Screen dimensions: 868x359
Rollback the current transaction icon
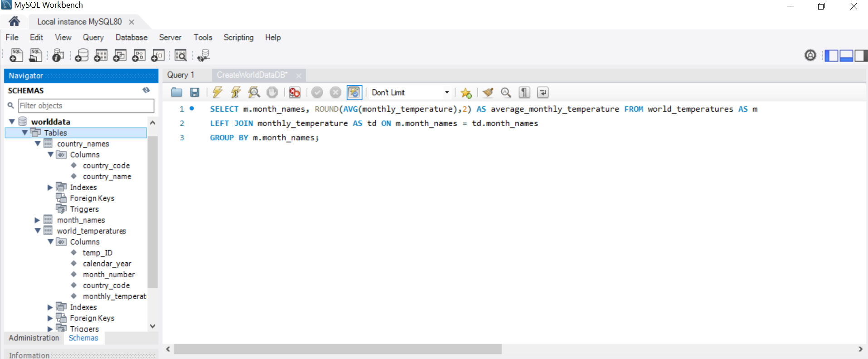(x=335, y=93)
